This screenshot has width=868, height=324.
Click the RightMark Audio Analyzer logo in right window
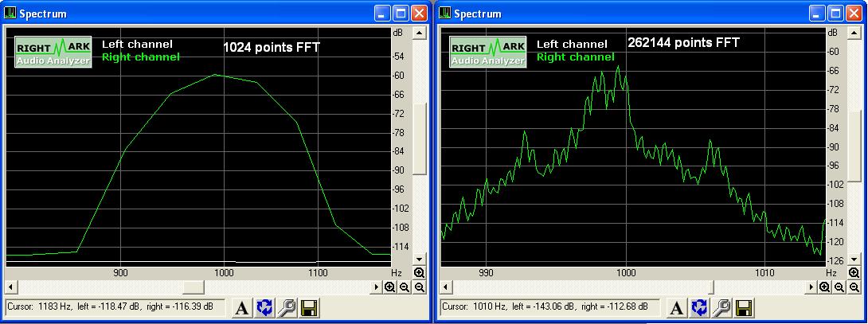[x=487, y=52]
